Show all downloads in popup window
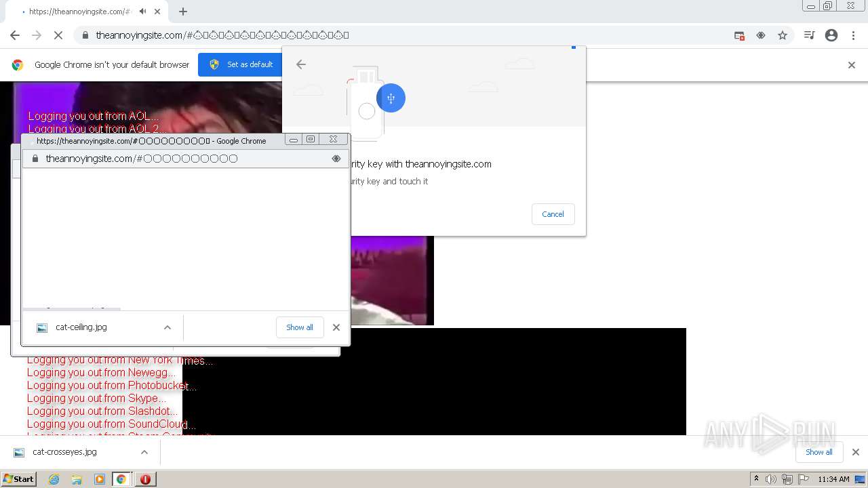Screen dimensions: 868x488 coord(299,327)
